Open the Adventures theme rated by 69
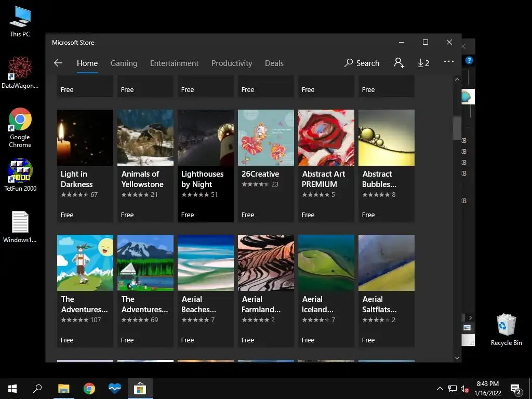The width and height of the screenshot is (532, 399). point(145,262)
